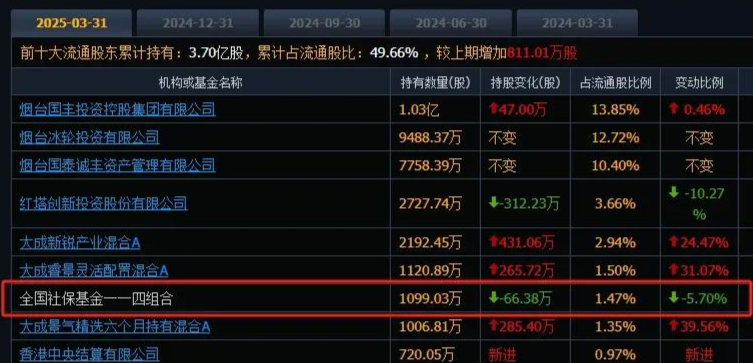Select the 1.47% float share ratio

coord(615,299)
